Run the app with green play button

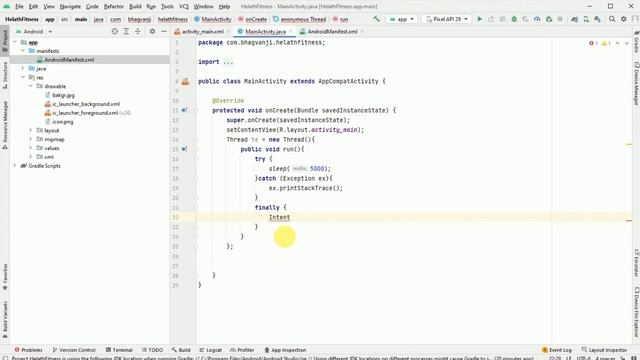(x=480, y=19)
